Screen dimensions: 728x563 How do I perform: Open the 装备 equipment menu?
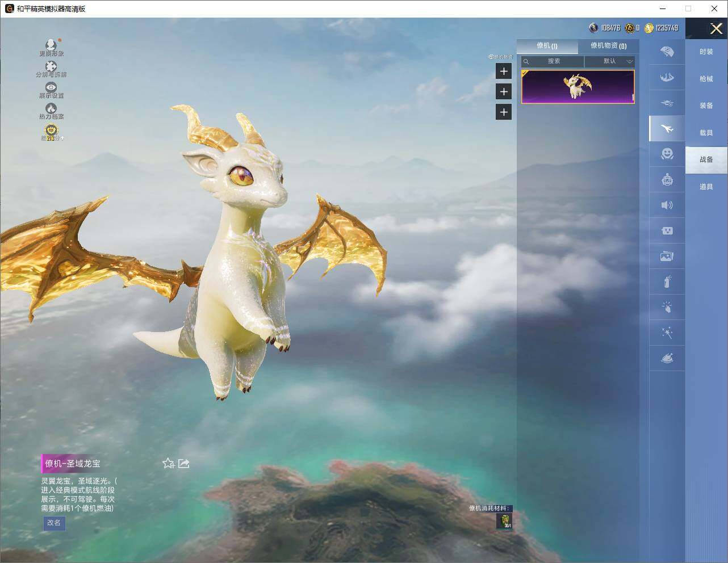tap(706, 106)
